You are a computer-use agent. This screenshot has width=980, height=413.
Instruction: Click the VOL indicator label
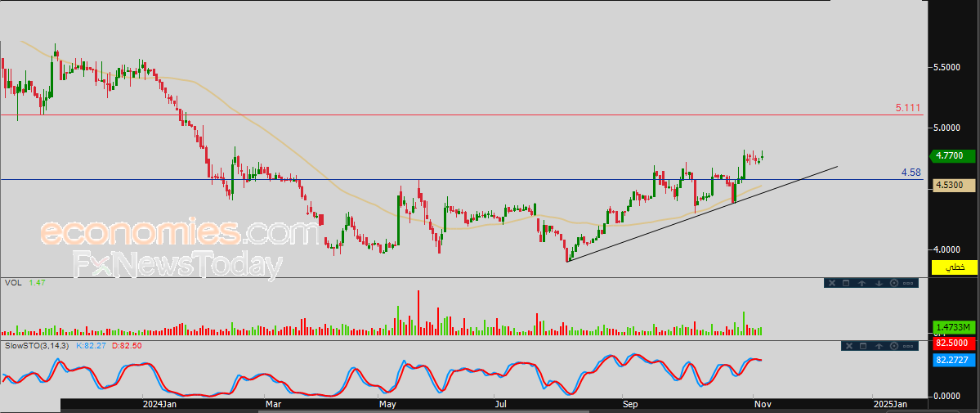[x=12, y=283]
